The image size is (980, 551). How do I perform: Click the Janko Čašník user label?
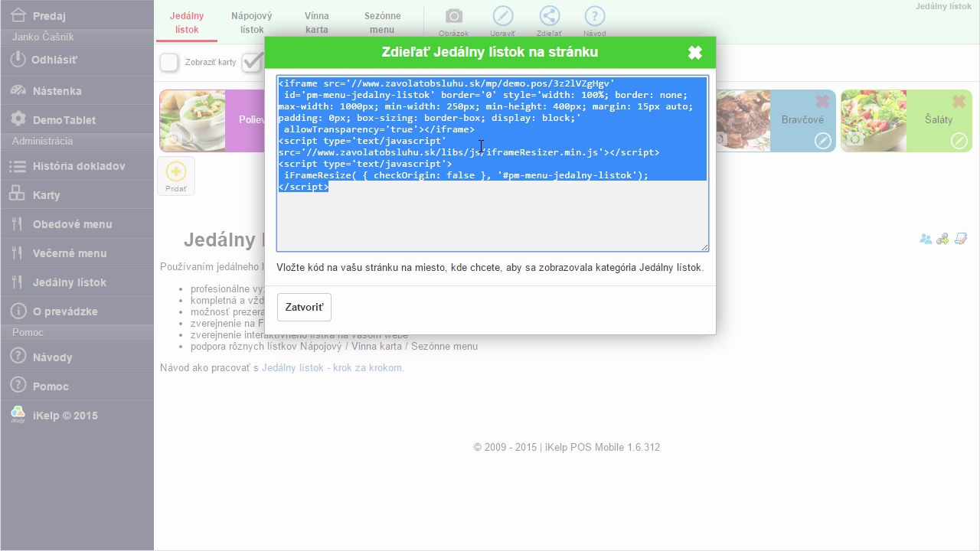(43, 37)
